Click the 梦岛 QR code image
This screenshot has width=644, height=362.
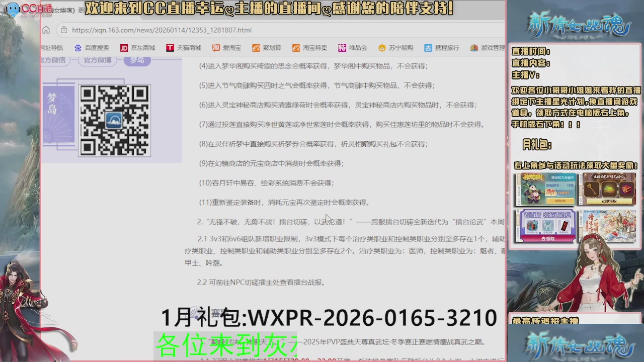coord(114,121)
